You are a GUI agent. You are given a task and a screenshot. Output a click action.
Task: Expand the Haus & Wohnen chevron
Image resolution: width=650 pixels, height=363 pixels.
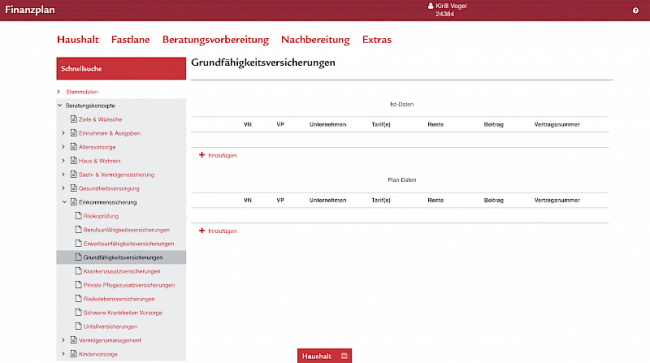click(x=63, y=160)
